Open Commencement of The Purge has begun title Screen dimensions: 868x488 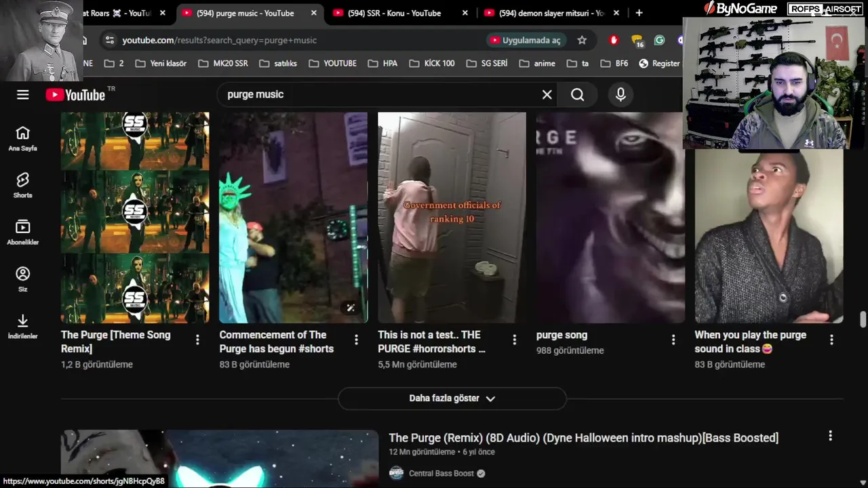click(x=277, y=342)
